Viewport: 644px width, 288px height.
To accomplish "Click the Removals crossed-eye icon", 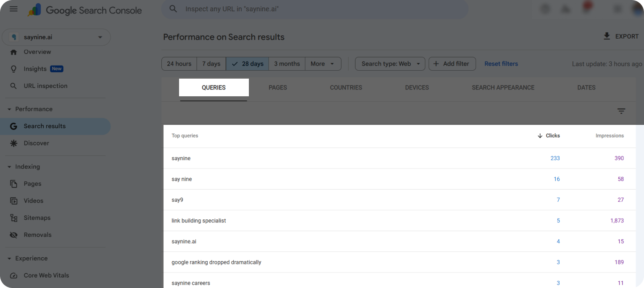I will click(x=14, y=235).
